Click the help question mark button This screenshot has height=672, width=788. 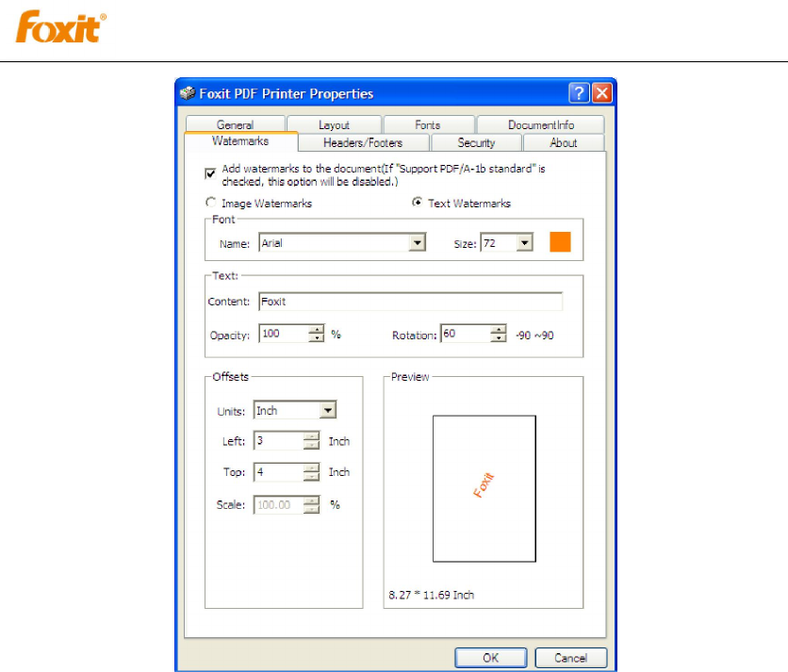coord(579,93)
